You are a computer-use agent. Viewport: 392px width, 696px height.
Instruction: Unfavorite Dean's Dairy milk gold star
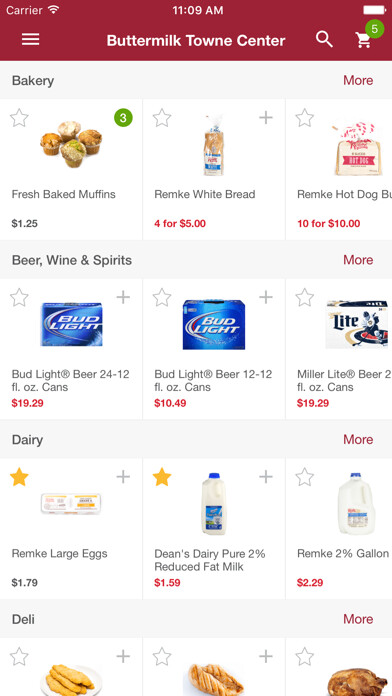[x=162, y=477]
